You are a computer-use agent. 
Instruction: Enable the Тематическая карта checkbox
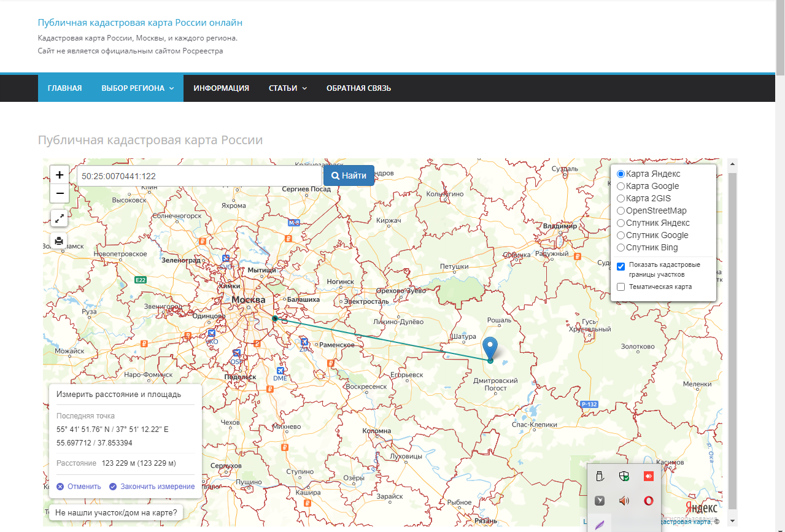tap(621, 287)
